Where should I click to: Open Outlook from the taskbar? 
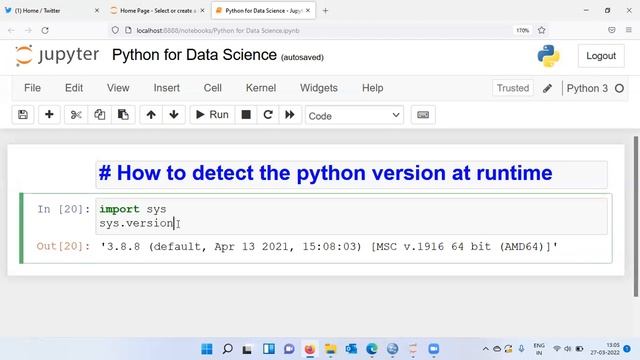[351, 349]
